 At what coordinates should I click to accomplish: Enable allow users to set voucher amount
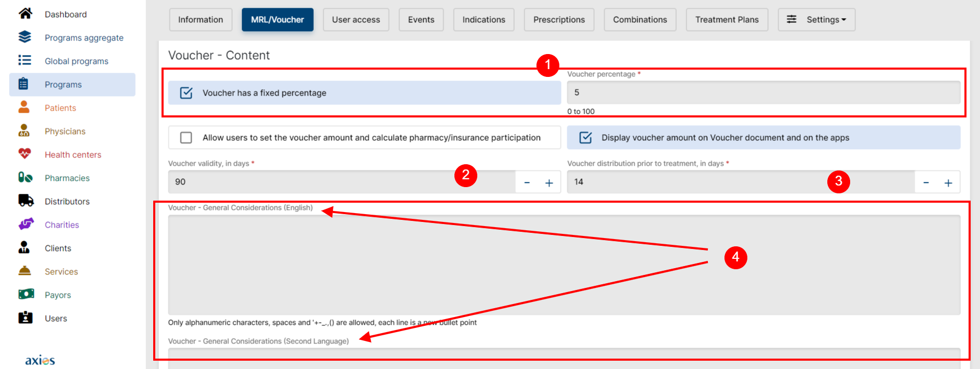click(186, 138)
